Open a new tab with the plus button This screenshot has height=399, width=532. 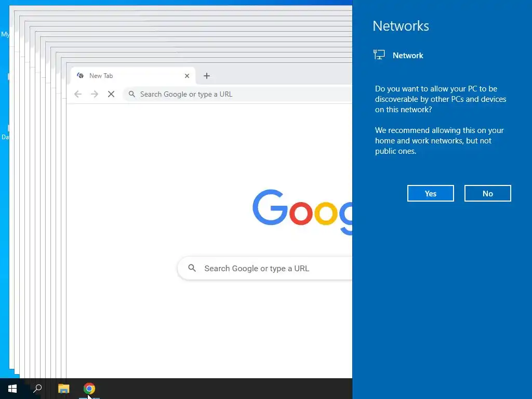pyautogui.click(x=207, y=76)
